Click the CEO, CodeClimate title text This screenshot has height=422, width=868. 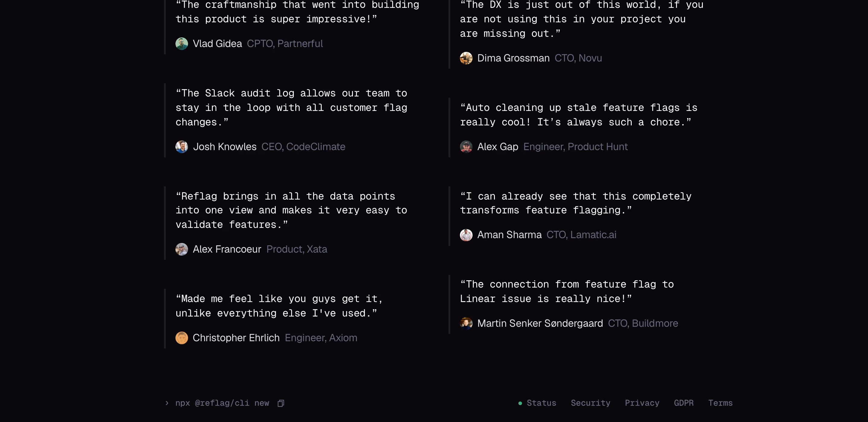303,147
